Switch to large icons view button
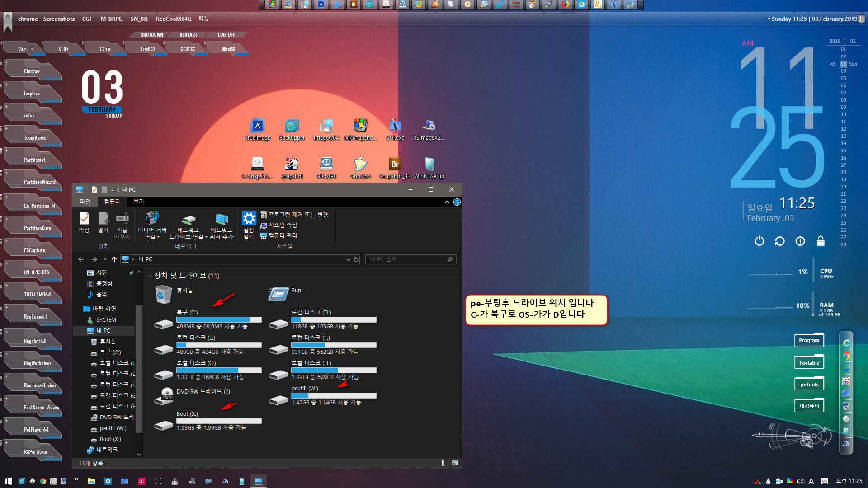The height and width of the screenshot is (488, 868). [455, 463]
